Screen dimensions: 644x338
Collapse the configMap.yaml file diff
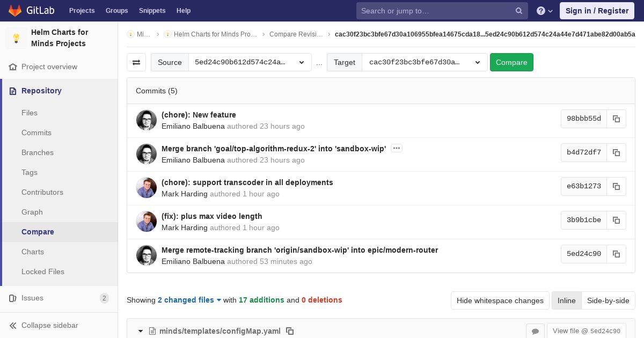(141, 331)
